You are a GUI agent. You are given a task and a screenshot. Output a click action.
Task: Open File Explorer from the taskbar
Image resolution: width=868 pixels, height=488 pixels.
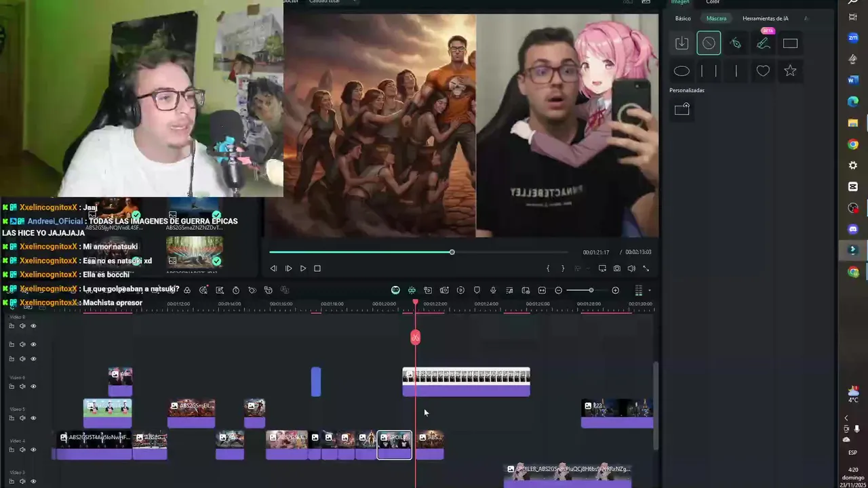click(x=853, y=123)
